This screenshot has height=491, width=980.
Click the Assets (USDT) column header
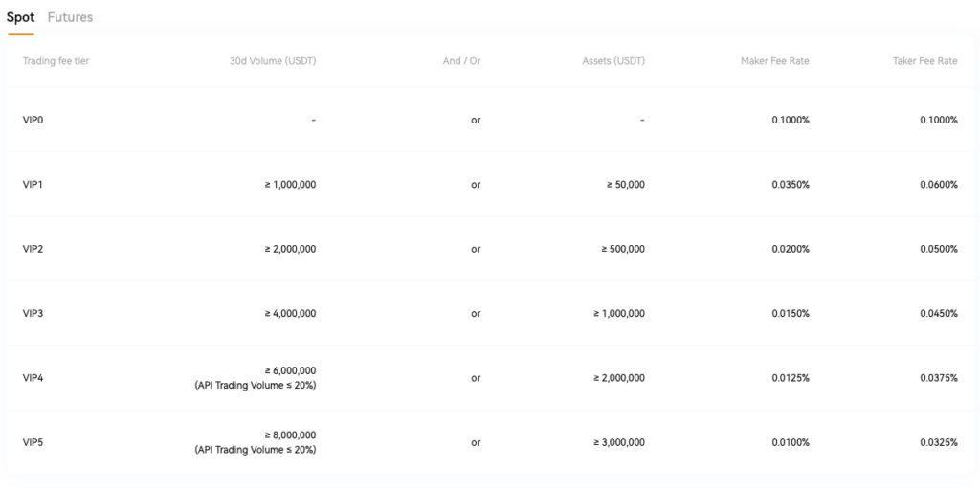(x=613, y=61)
